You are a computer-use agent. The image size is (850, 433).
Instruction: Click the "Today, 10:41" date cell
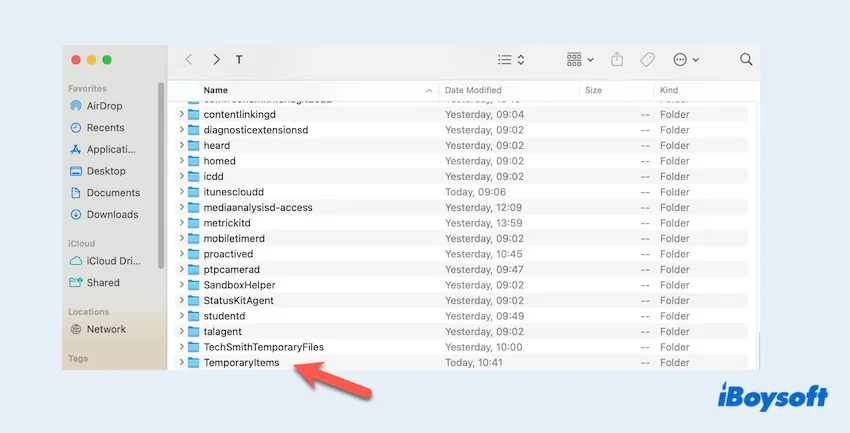474,363
